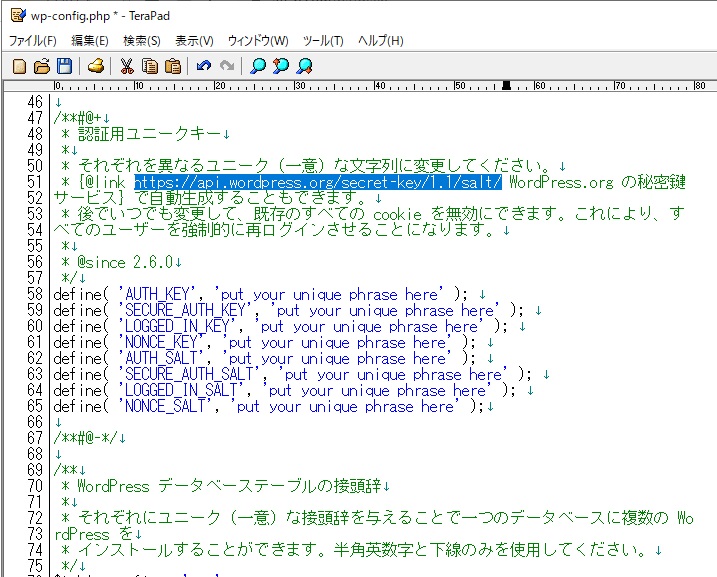Click the New file toolbar icon
This screenshot has width=717, height=577.
pyautogui.click(x=19, y=66)
